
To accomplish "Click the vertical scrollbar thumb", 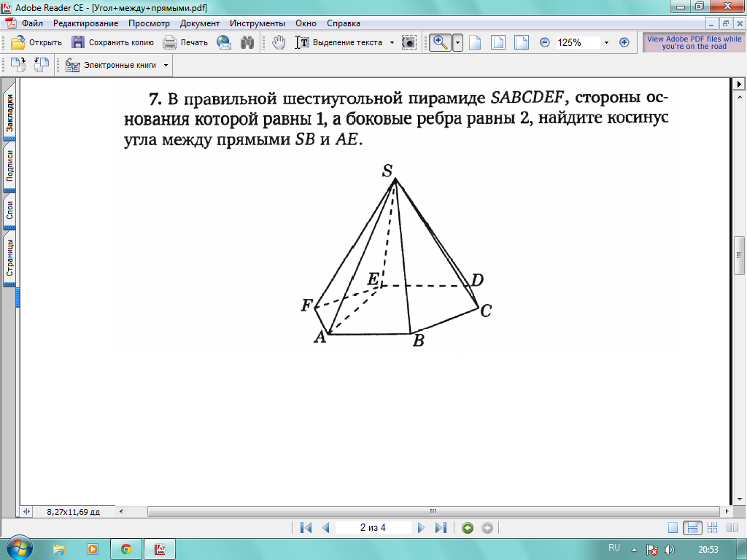I will [739, 256].
